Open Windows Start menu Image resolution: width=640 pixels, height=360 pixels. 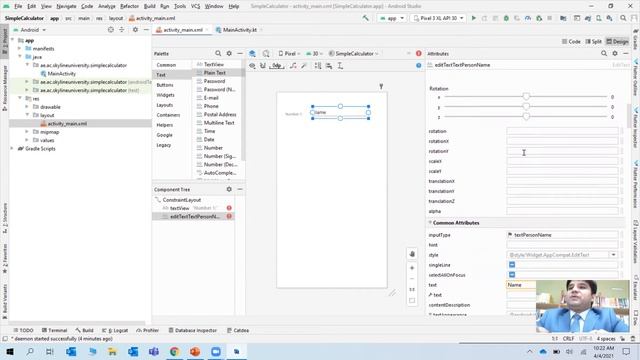pos(9,351)
